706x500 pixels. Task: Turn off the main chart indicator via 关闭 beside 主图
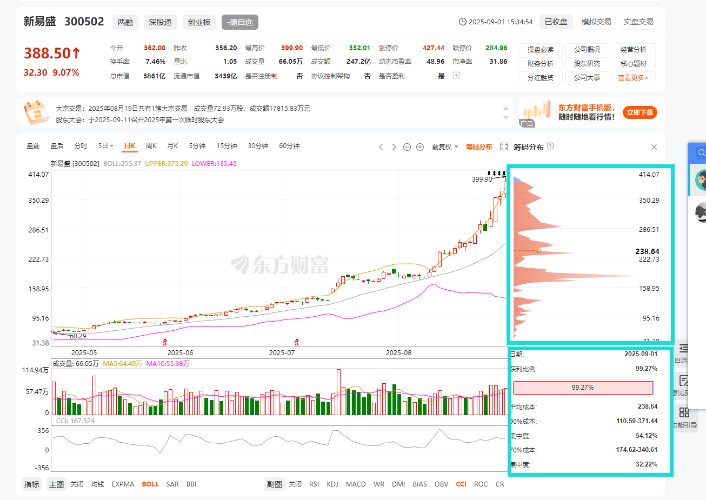[77, 484]
